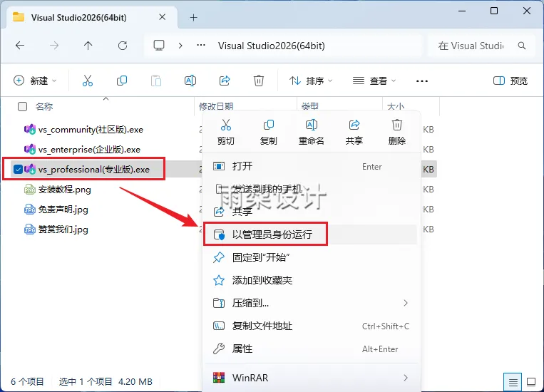Close the Visual Studio2026(64bit) tab
Image resolution: width=544 pixels, height=392 pixels.
pos(162,17)
